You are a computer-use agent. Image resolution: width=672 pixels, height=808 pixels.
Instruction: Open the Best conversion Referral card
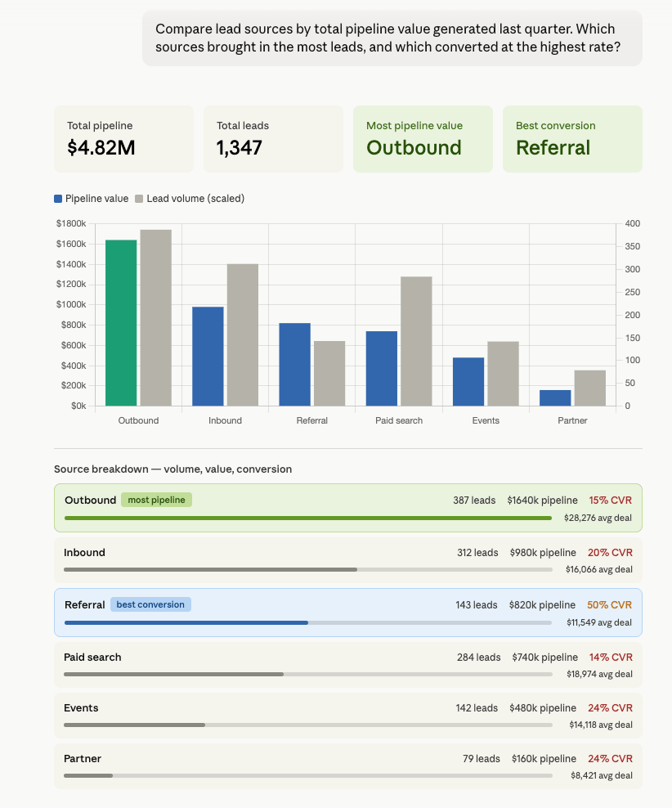(x=572, y=139)
